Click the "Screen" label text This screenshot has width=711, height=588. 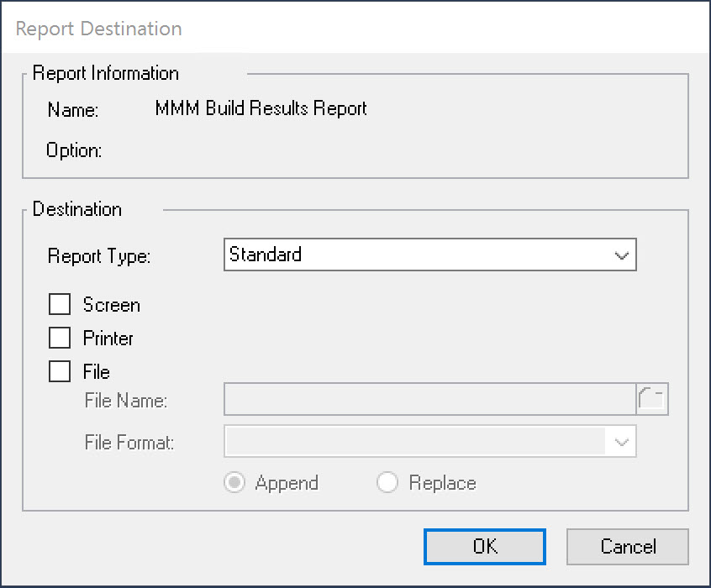(111, 305)
